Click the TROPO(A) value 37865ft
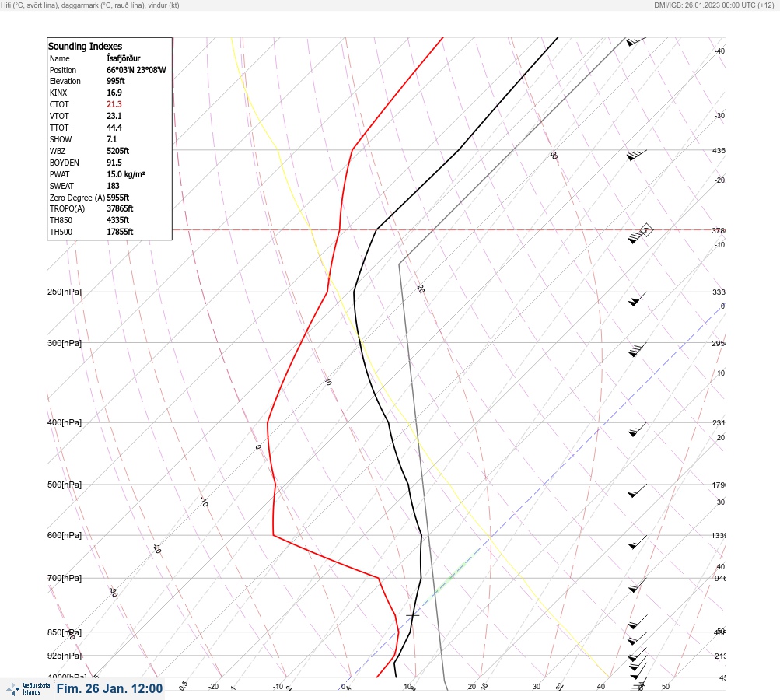 coord(120,208)
